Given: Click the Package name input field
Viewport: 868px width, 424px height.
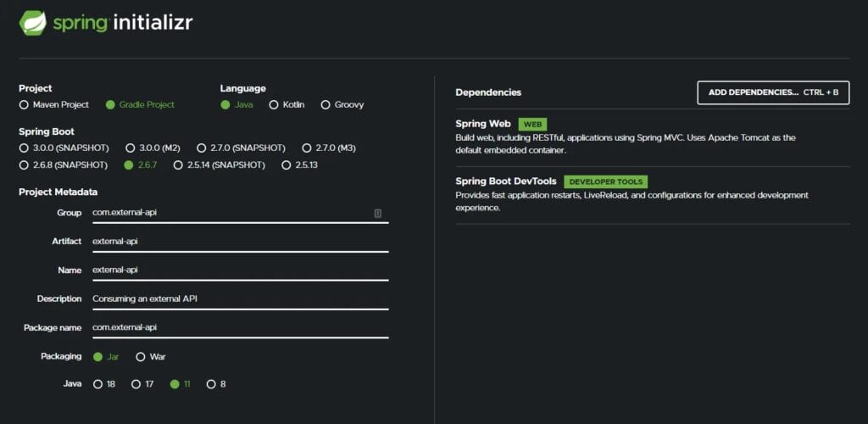Looking at the screenshot, I should [240, 327].
